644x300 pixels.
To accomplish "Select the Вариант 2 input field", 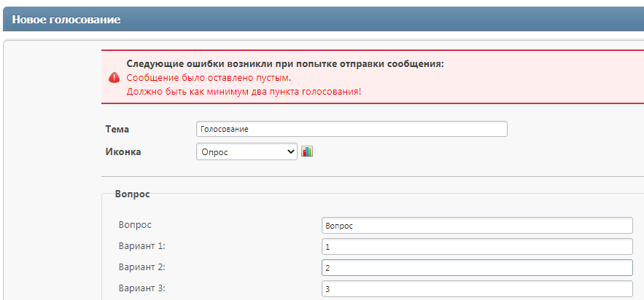I will click(x=476, y=268).
